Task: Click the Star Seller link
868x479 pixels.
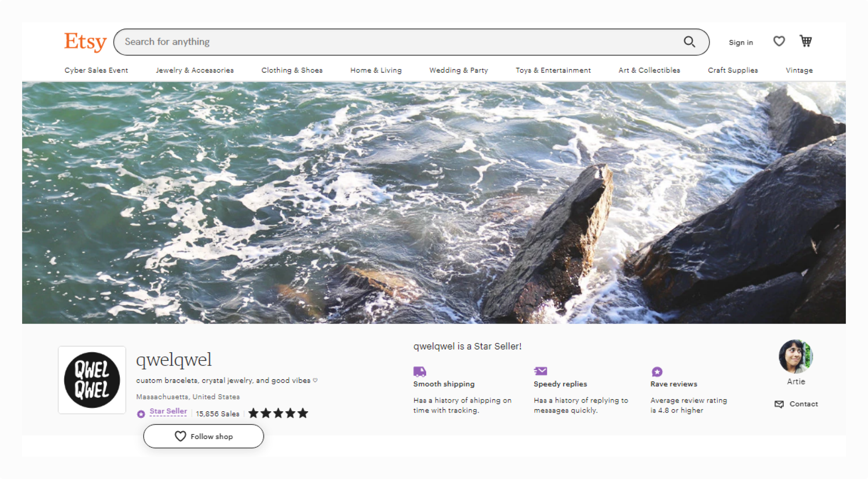Action: pos(168,411)
